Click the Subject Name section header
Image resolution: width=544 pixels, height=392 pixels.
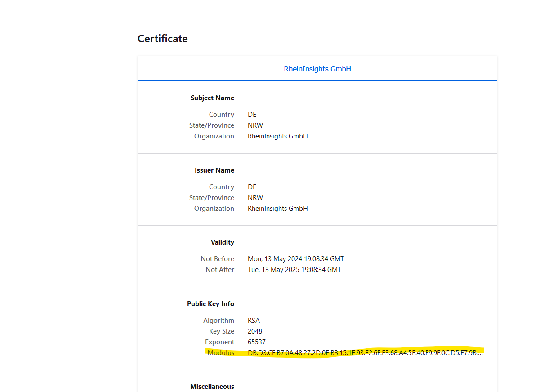tap(212, 98)
